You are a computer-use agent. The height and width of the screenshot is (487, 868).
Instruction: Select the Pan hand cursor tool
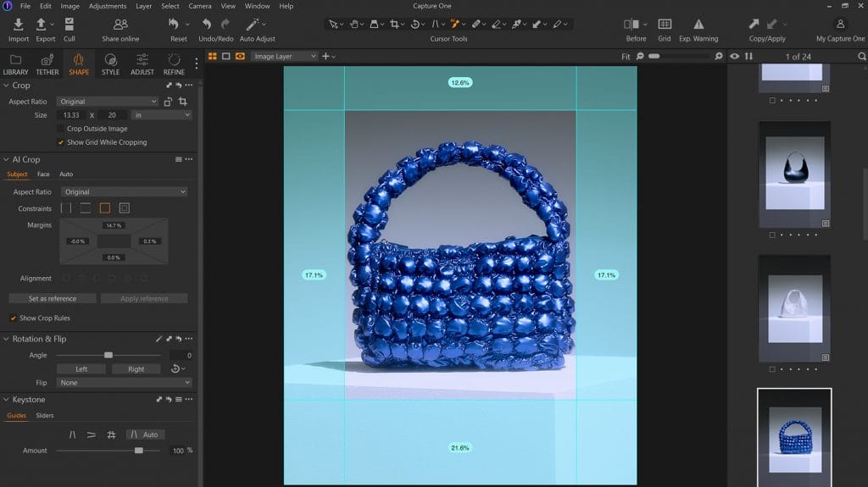353,24
